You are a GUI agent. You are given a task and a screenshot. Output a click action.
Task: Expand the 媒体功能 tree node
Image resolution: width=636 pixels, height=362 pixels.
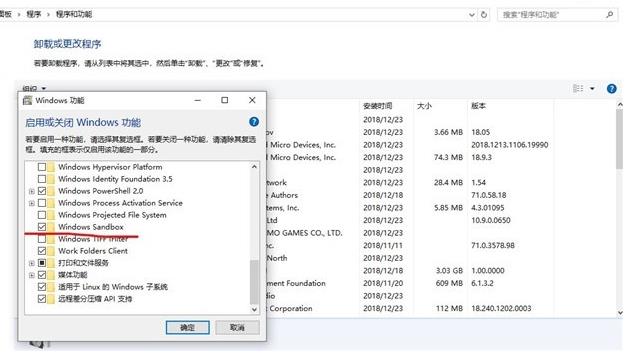tap(32, 275)
